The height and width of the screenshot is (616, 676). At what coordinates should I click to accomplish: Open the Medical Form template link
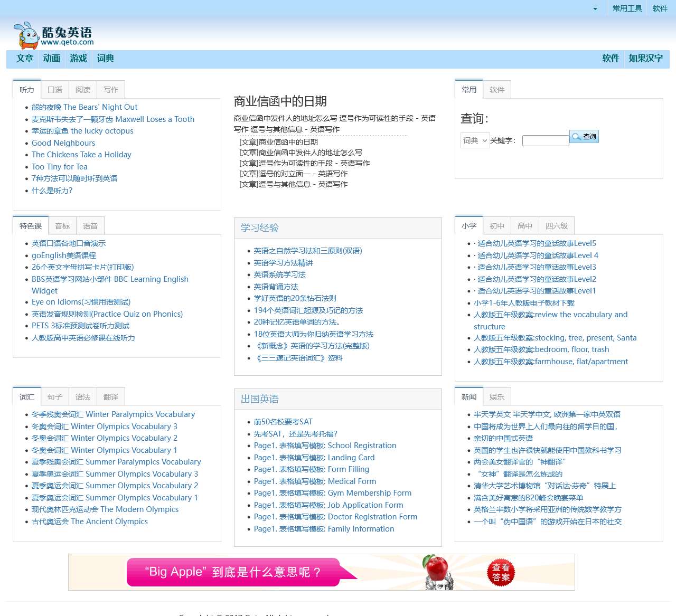click(x=315, y=481)
